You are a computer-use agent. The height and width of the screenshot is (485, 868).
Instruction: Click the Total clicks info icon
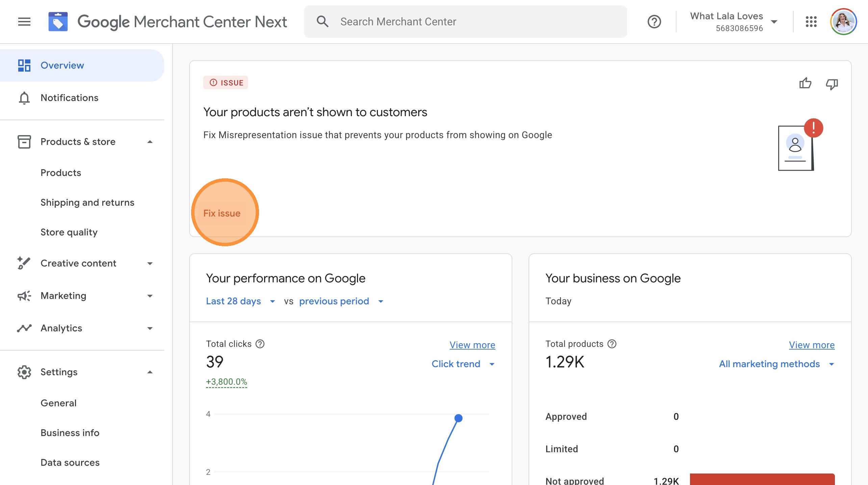[x=260, y=344]
